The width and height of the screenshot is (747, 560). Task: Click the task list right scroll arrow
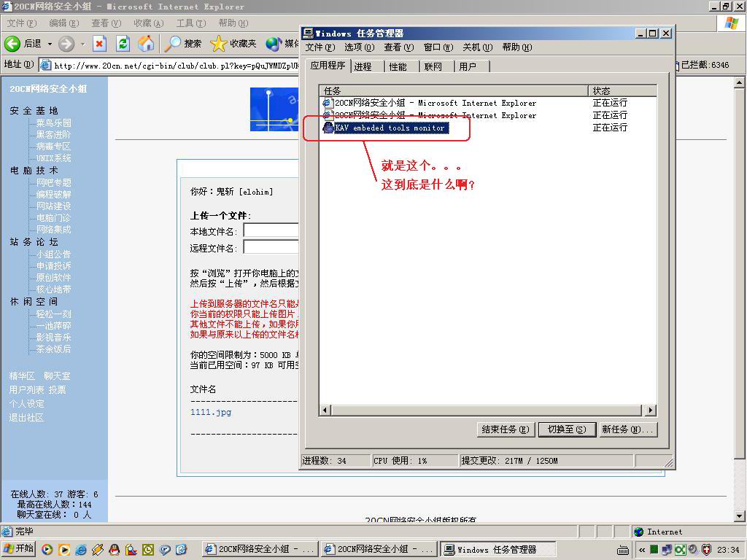(x=650, y=410)
